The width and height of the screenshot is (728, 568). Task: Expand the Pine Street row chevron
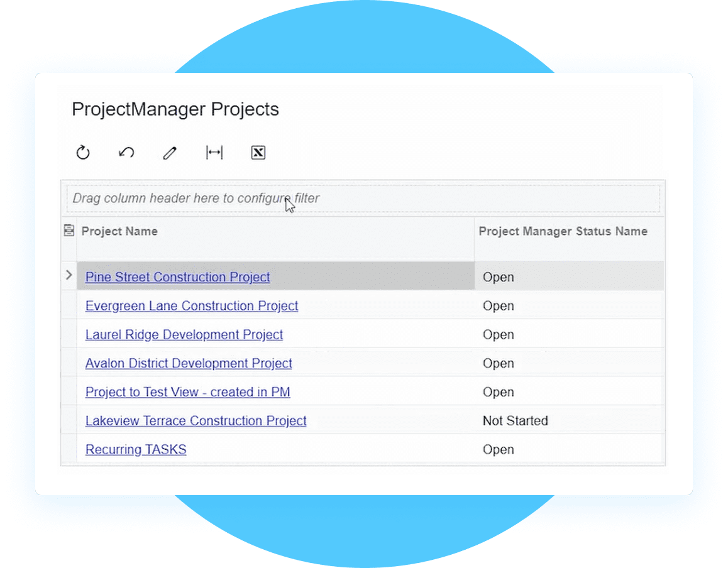coord(69,275)
